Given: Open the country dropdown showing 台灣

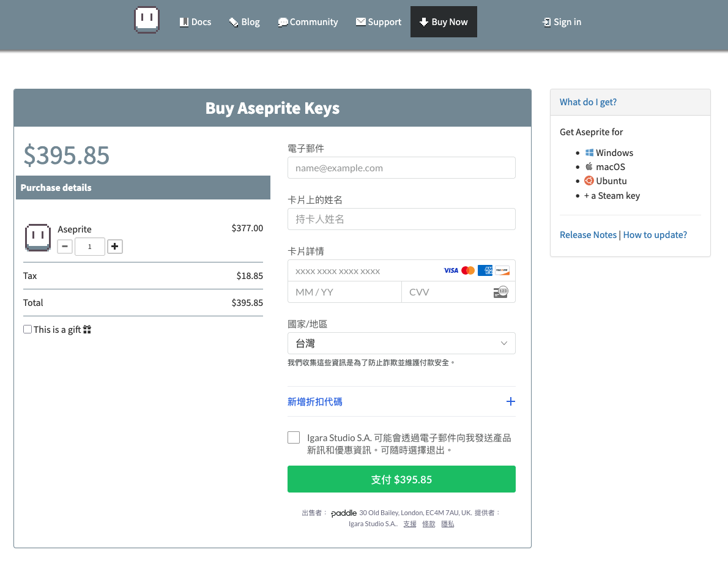Looking at the screenshot, I should [x=401, y=343].
